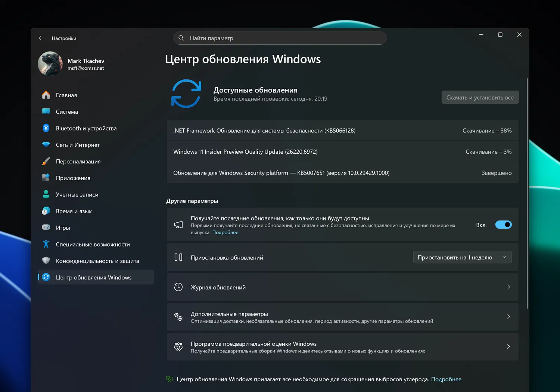
Task: Click the Специальные возможности accessibility icon
Action: point(46,244)
